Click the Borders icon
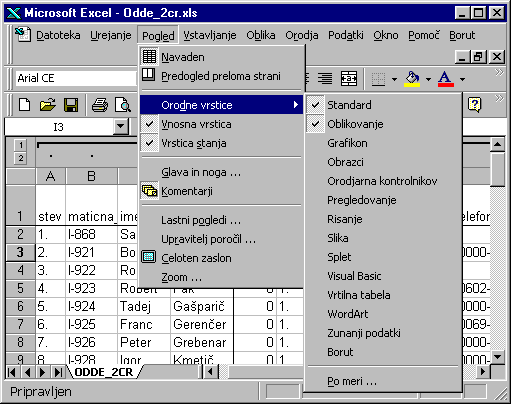The width and height of the screenshot is (511, 404). [378, 79]
